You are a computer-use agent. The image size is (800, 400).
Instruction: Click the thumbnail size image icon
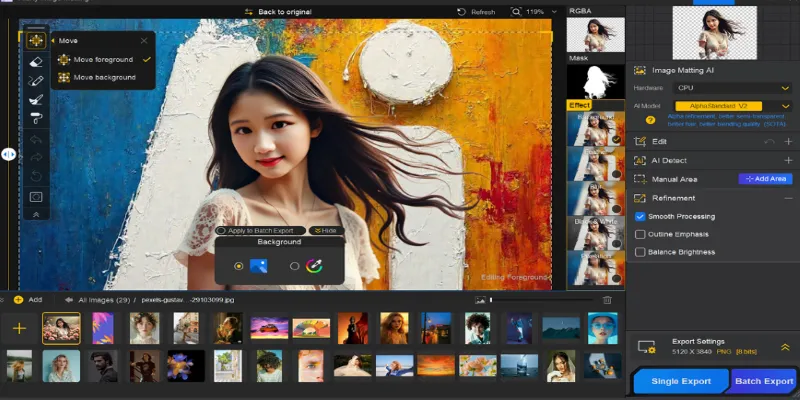480,300
